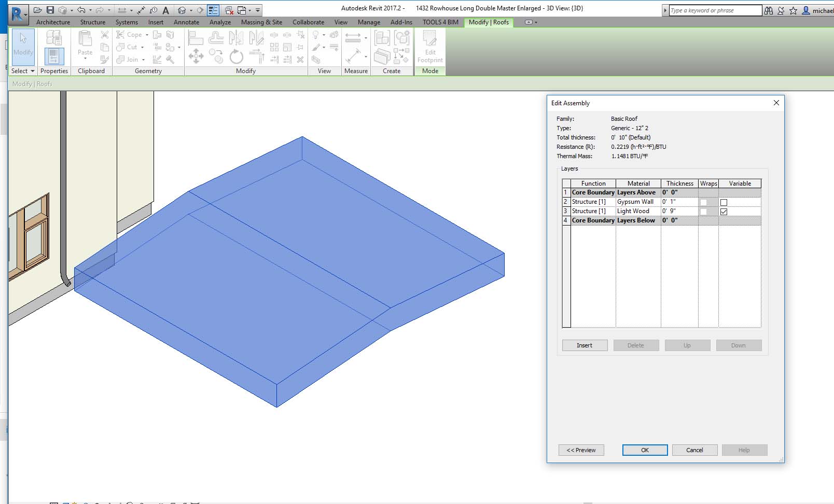Click the Save icon on Quick Access toolbar
The height and width of the screenshot is (504, 834).
(x=50, y=9)
